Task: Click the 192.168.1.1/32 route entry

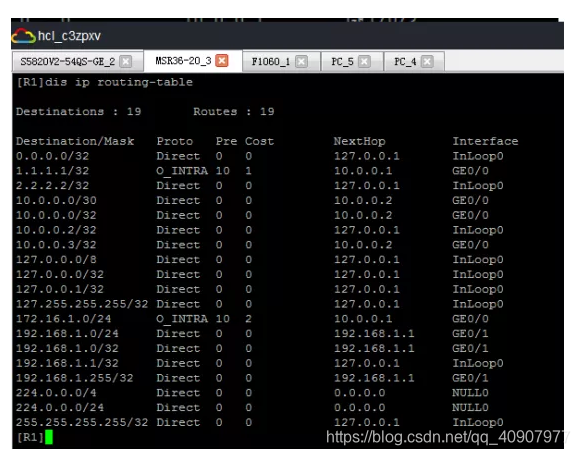Action: pyautogui.click(x=260, y=363)
